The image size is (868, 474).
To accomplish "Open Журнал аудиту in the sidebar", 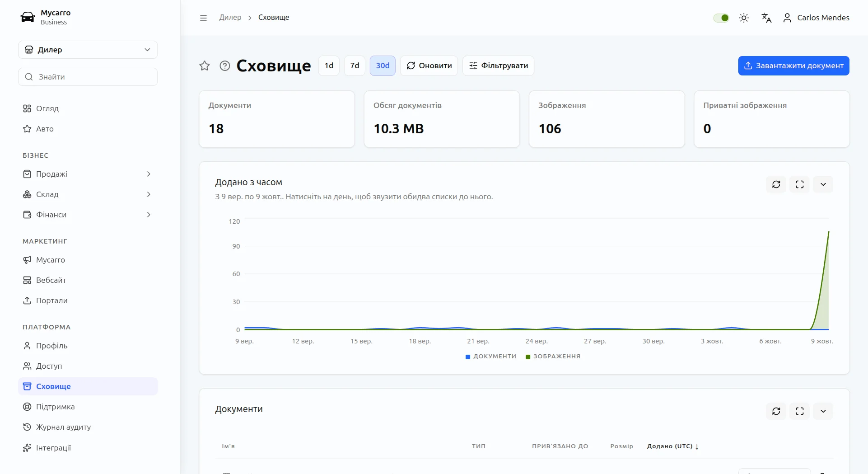I will 88,427.
